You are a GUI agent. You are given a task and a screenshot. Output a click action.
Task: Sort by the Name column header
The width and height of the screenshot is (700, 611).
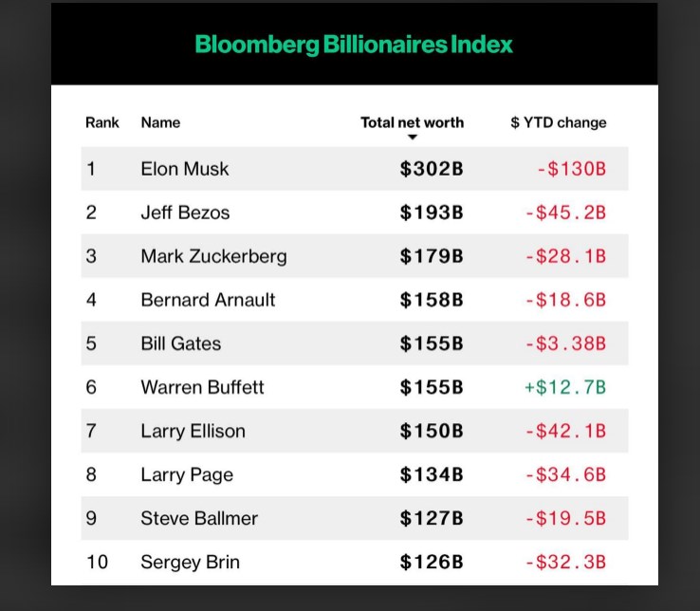pyautogui.click(x=160, y=122)
